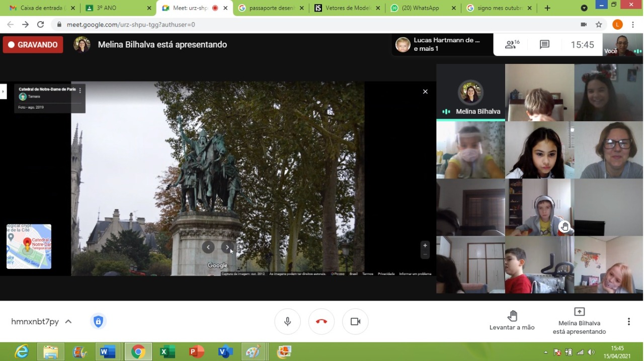Bookmark this page with the star icon
The height and width of the screenshot is (361, 644).
599,25
